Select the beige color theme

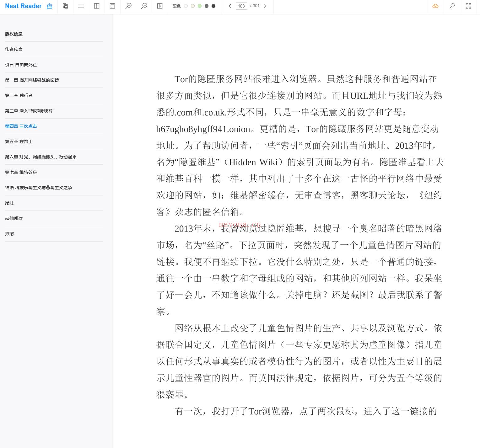pos(193,6)
